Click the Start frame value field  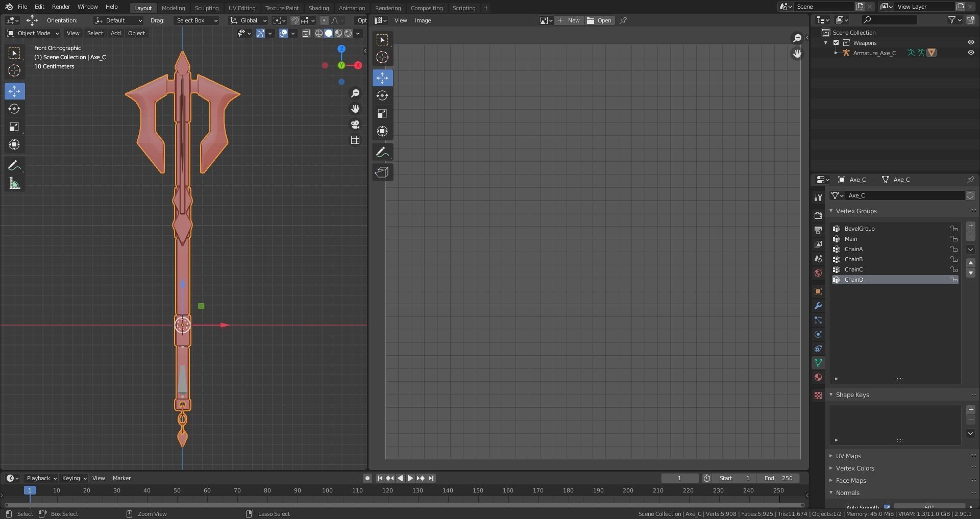click(x=734, y=478)
